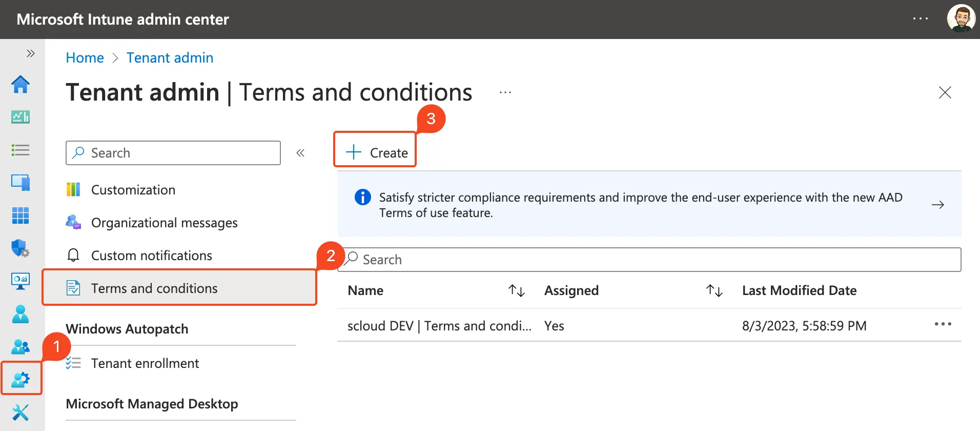Open scloud DEV Terms and conditions entry

click(439, 326)
